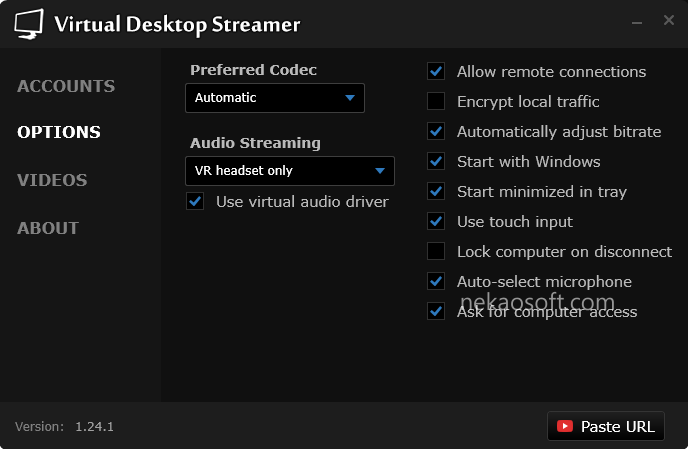Image resolution: width=688 pixels, height=449 pixels.
Task: Click the YouTube icon on Paste URL
Action: pos(565,426)
